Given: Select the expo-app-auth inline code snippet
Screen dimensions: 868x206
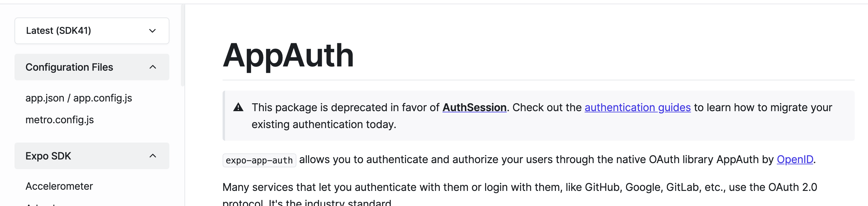Looking at the screenshot, I should pos(259,161).
